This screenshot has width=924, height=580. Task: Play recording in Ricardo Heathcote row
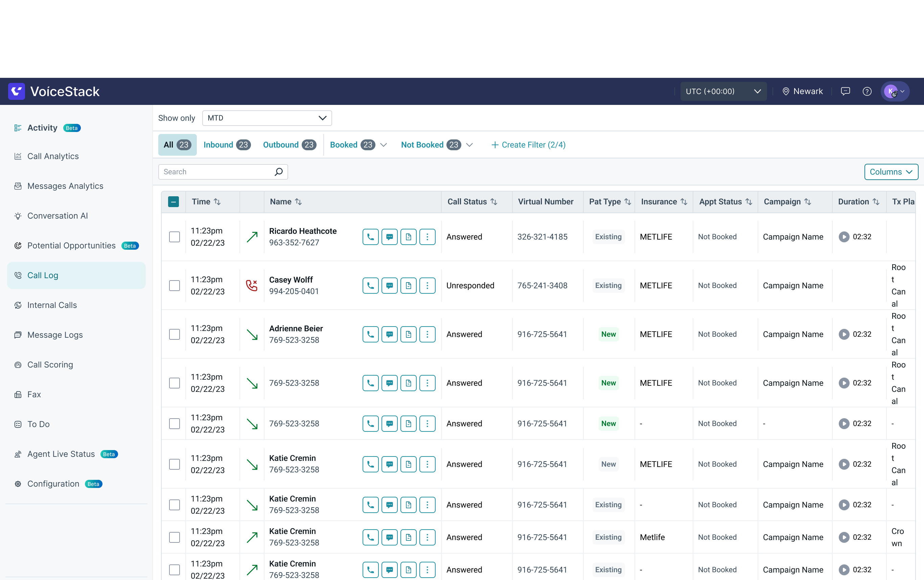844,237
